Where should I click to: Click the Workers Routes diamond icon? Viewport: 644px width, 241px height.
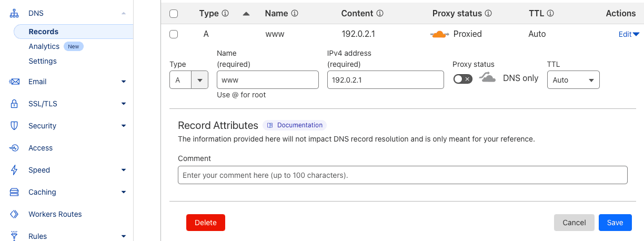[x=14, y=214]
